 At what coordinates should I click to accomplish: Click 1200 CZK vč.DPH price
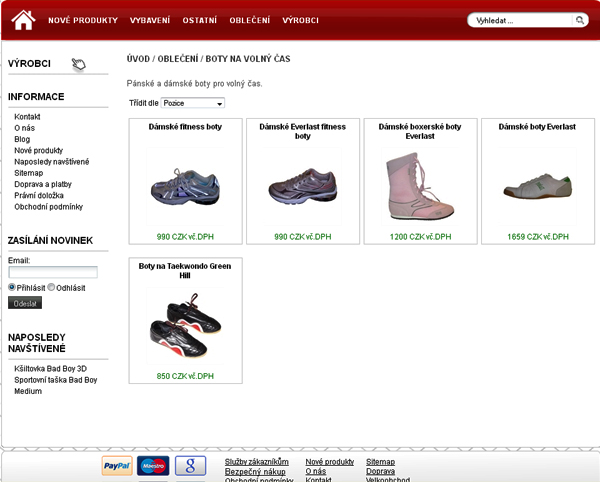point(421,237)
